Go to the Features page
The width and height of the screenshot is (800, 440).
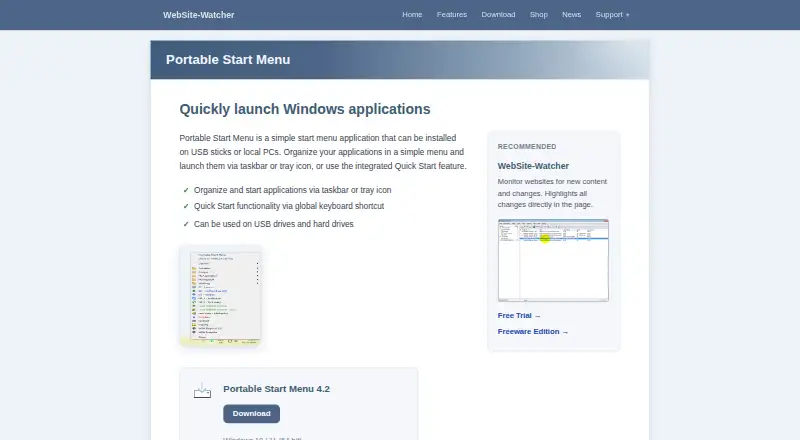pos(452,15)
